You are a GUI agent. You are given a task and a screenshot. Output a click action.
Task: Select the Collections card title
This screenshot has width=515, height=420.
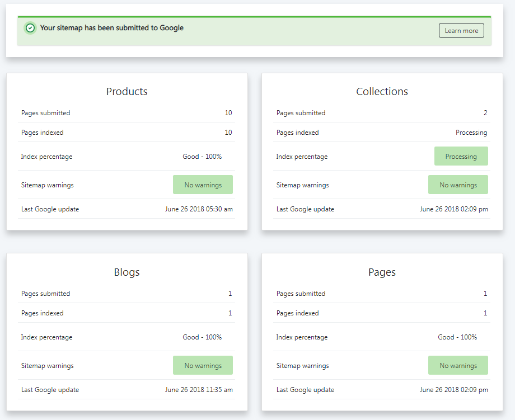pos(382,91)
